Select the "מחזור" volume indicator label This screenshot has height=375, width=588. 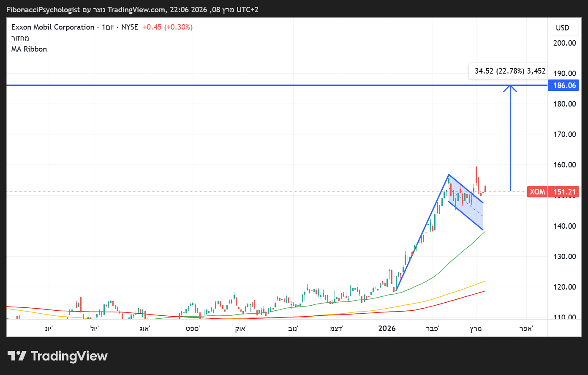tap(20, 38)
